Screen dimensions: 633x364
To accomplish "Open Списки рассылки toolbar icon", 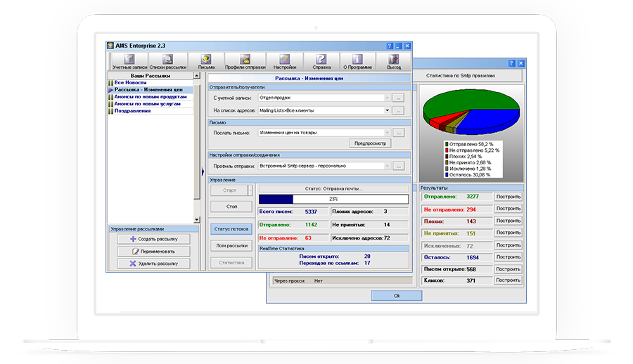I will coord(167,62).
